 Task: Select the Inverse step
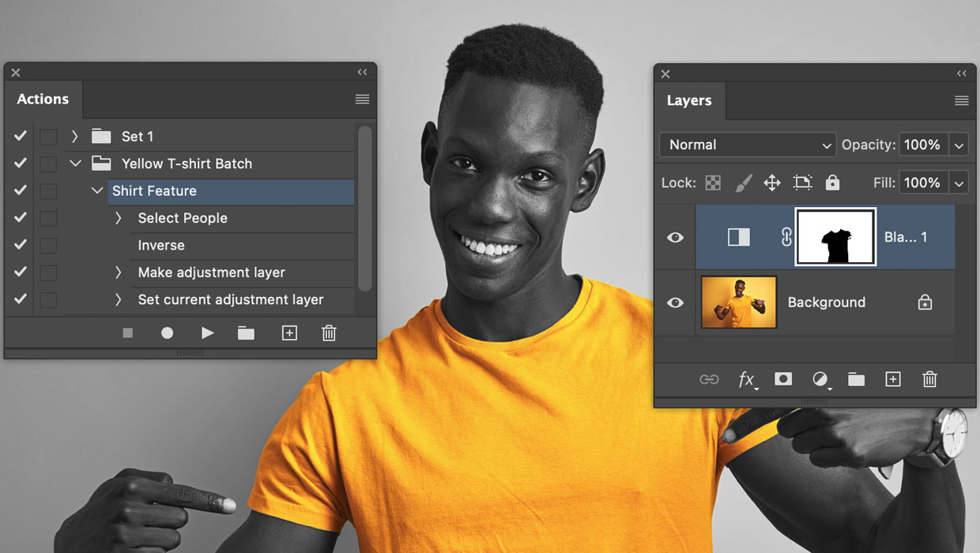pyautogui.click(x=242, y=245)
